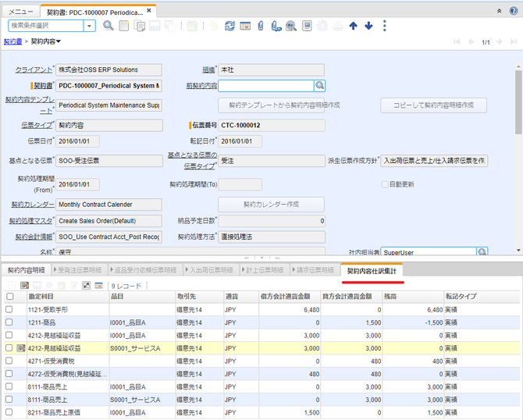Screen dimensions: 523x420
Task: Click into the 前契約内容 input field
Action: (266, 86)
